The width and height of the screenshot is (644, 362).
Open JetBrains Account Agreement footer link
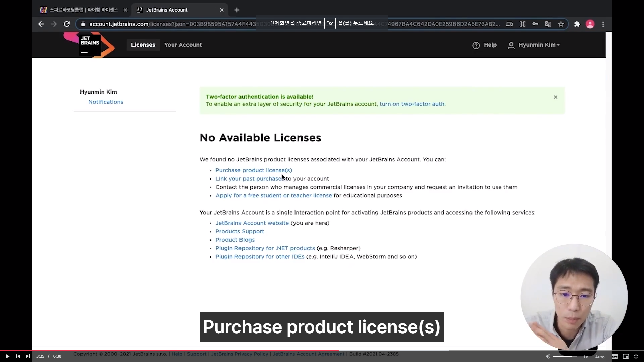(x=309, y=354)
